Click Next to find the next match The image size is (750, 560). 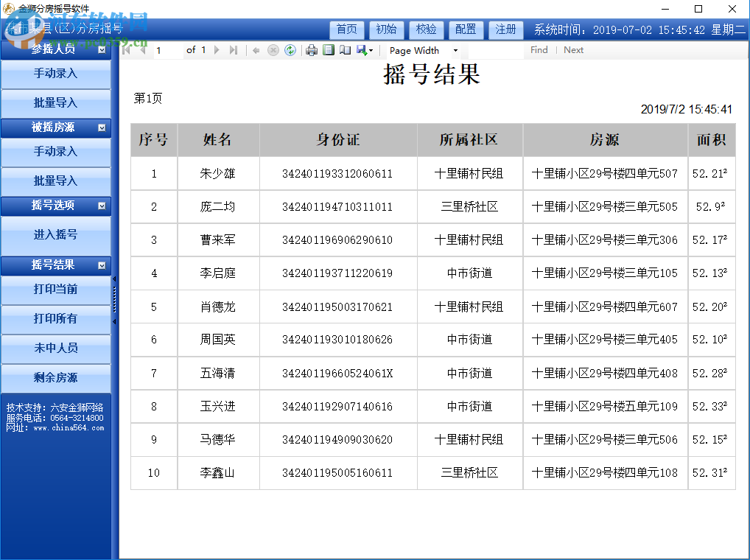pos(573,49)
